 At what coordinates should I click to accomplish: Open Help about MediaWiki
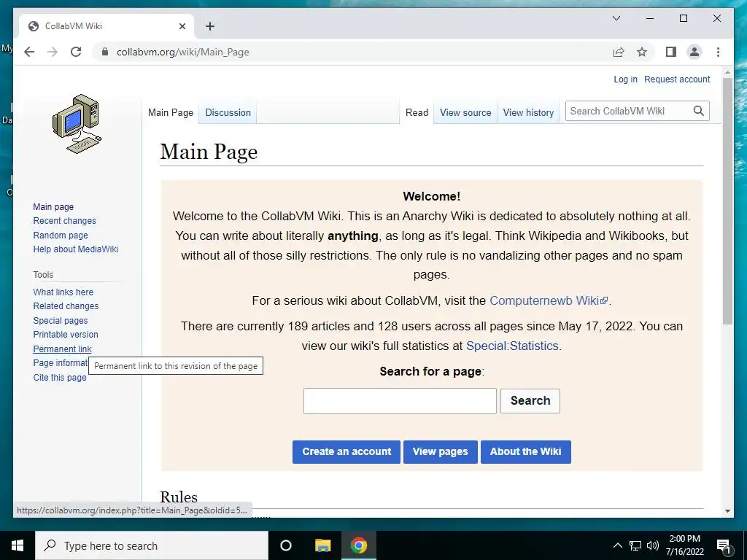(x=75, y=249)
